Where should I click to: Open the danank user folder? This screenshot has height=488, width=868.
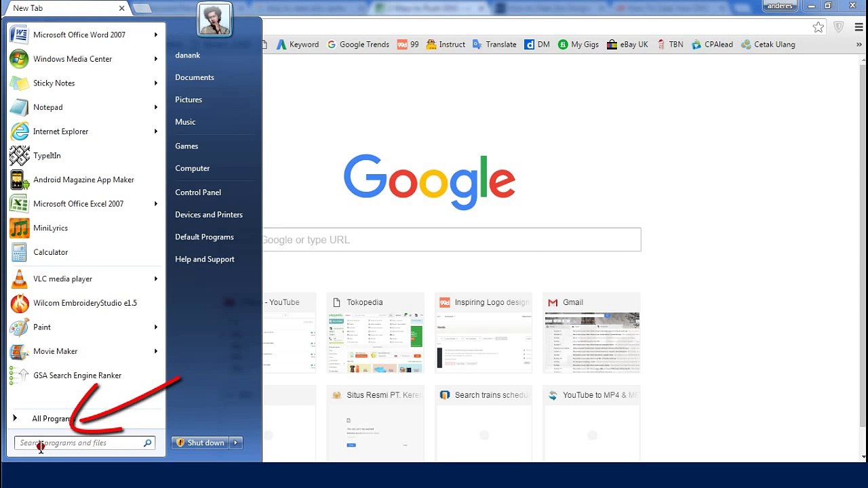pos(187,55)
